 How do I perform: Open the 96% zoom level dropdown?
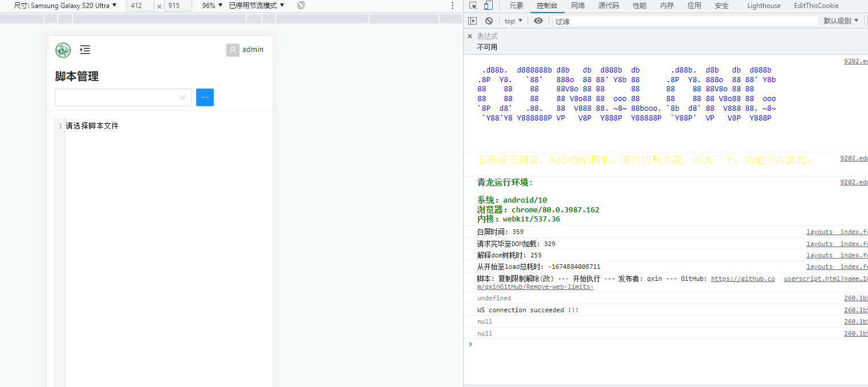click(x=212, y=5)
